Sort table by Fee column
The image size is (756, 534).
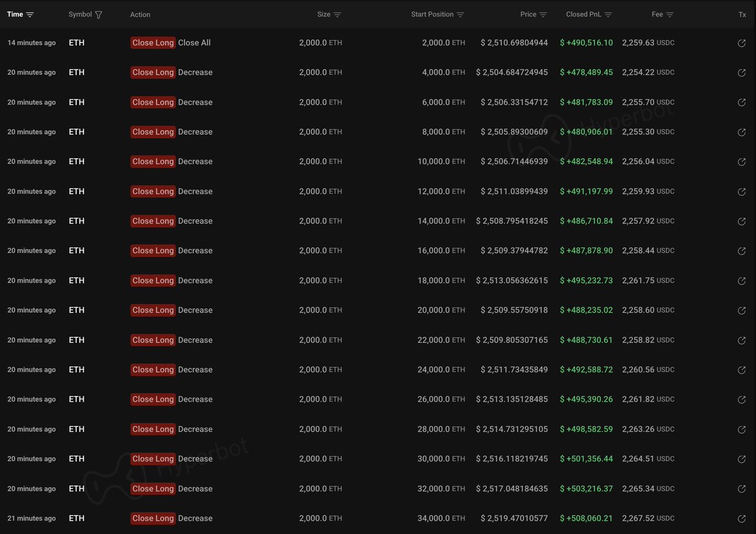click(670, 15)
